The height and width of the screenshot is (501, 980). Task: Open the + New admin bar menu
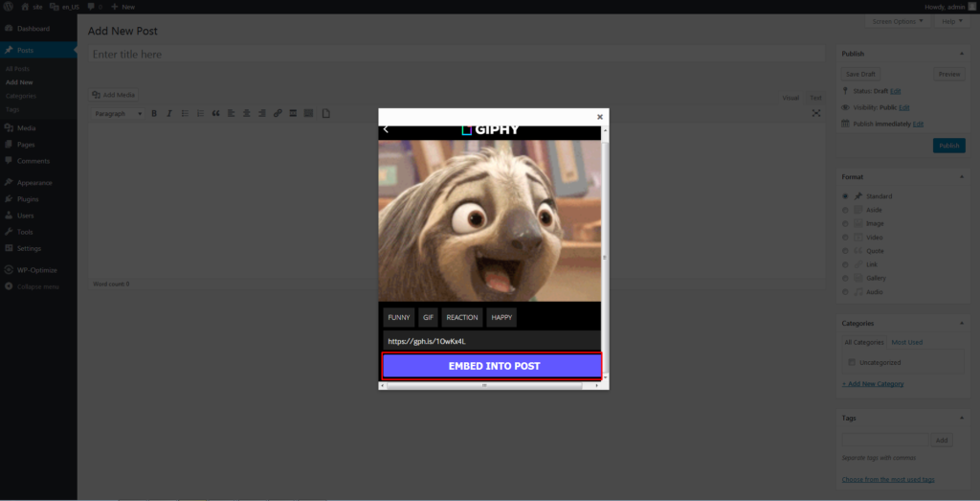coord(122,7)
